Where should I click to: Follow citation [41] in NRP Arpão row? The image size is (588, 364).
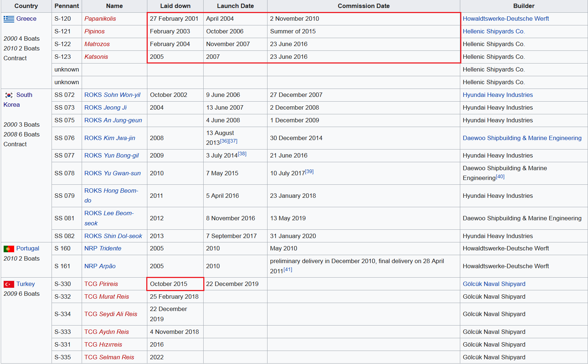tap(288, 270)
